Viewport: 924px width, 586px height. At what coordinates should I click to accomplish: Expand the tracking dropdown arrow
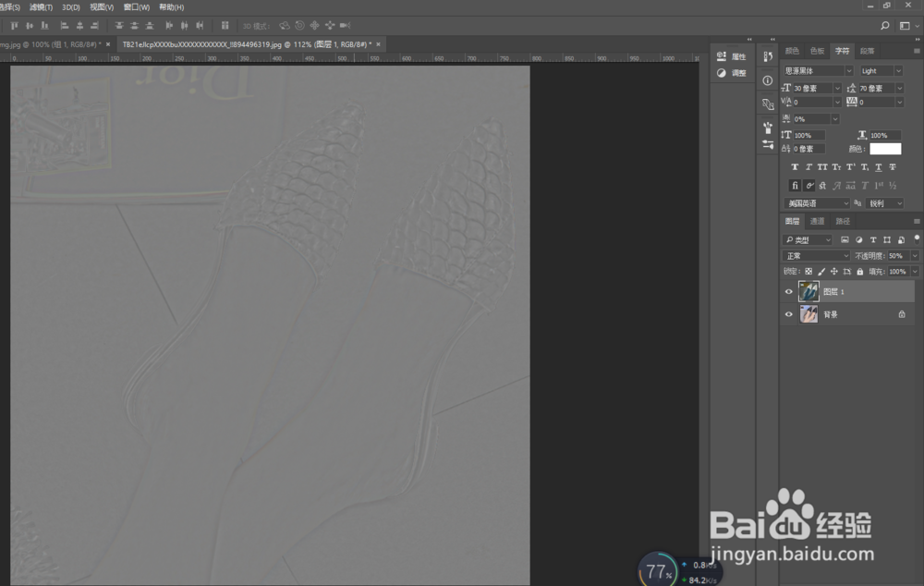coord(899,103)
